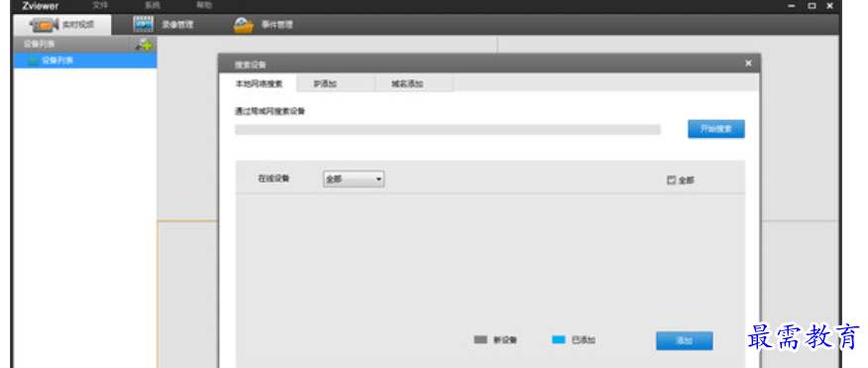Open the 帮助 menu
Viewport: 868px width, 368px height.
pyautogui.click(x=204, y=6)
